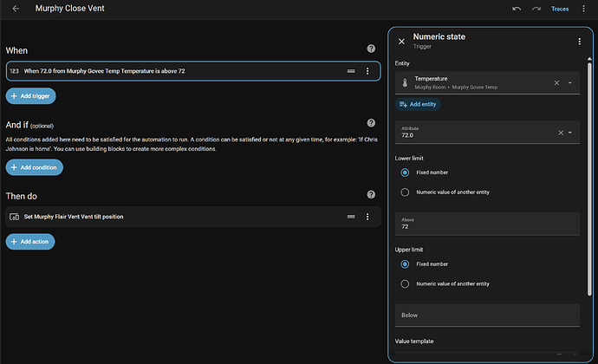Viewport: 598px width, 364px height.
Task: Expand the Temperature entity dropdown
Action: [x=570, y=83]
